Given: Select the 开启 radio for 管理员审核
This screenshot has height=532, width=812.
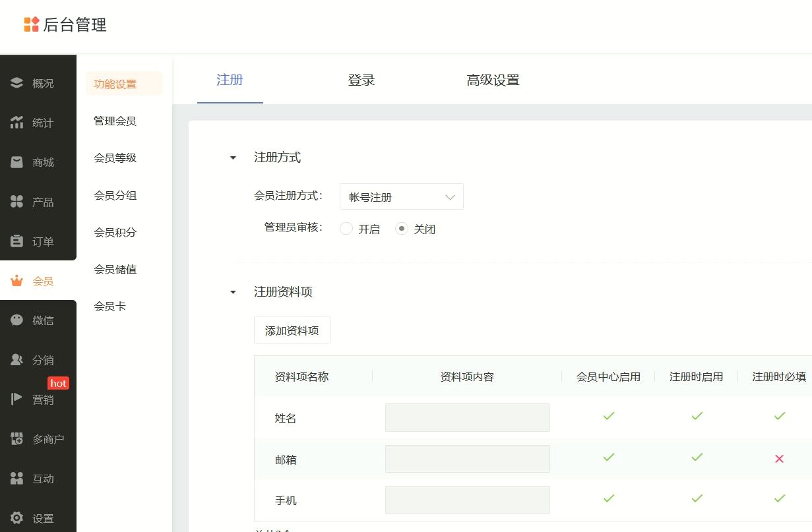Looking at the screenshot, I should pyautogui.click(x=346, y=229).
